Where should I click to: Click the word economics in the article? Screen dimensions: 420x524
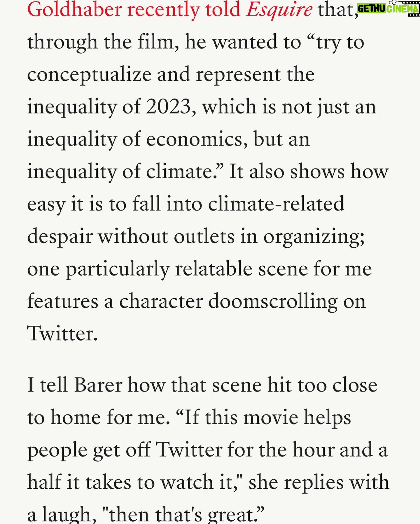point(194,139)
